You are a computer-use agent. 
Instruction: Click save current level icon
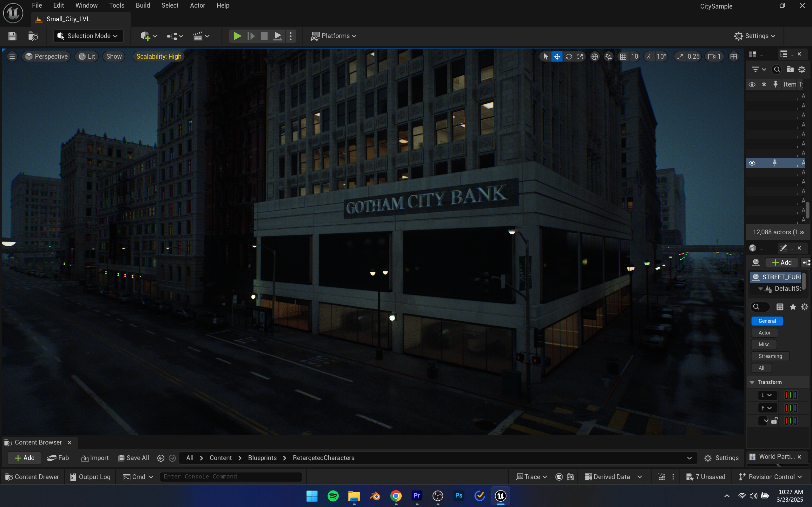coord(12,36)
